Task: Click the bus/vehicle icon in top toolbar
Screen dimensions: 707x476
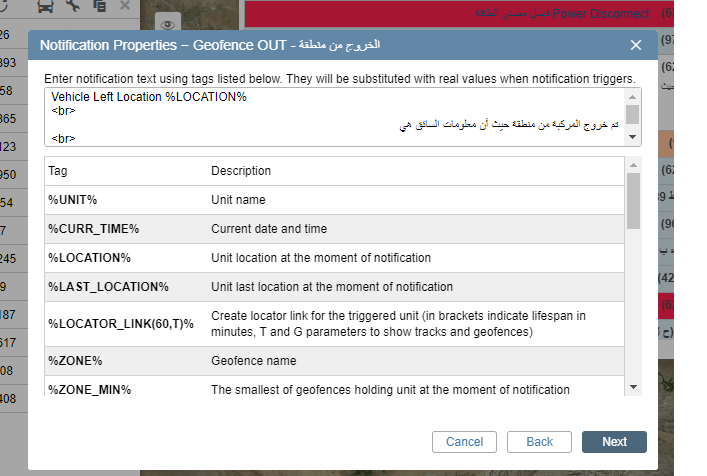Action: tap(46, 6)
